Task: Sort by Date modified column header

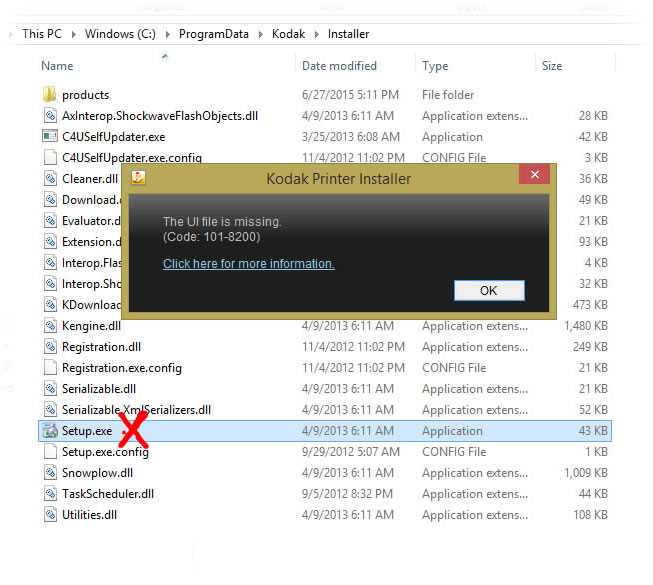Action: (339, 66)
